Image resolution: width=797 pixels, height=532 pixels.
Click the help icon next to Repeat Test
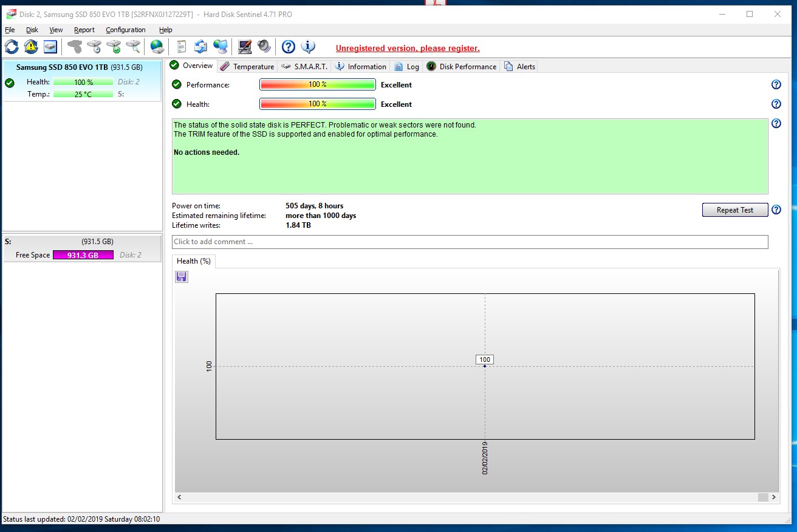[776, 210]
